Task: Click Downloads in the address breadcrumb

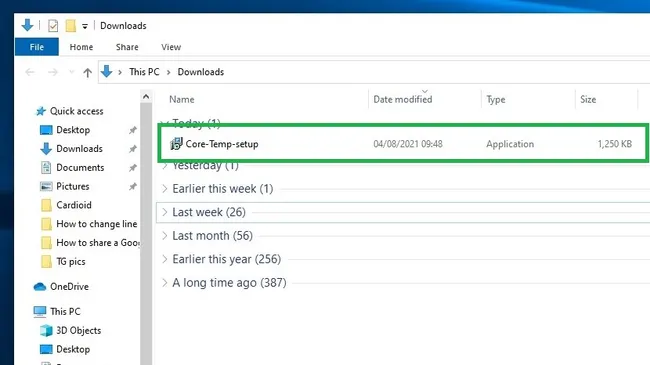Action: coord(201,72)
